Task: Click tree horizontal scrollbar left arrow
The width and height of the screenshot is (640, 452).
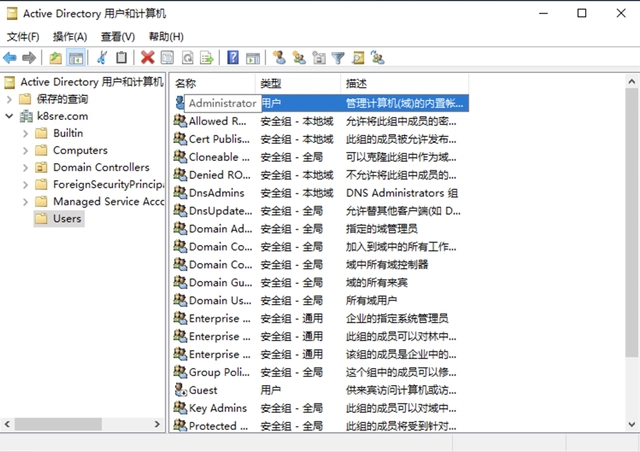Action: 7,424
